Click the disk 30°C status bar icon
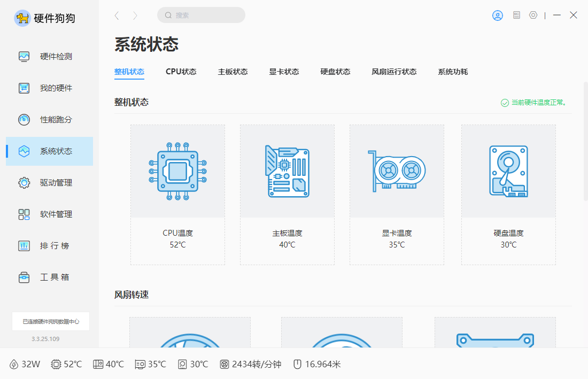 pos(182,365)
